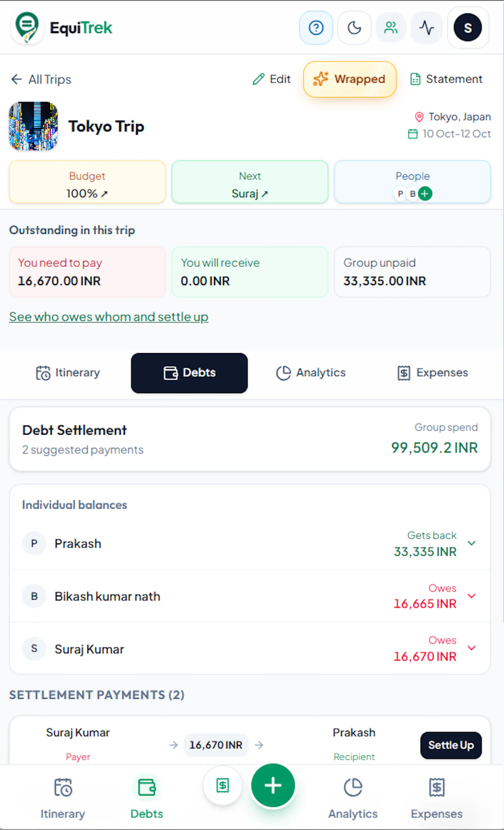This screenshot has height=830, width=504.
Task: Click the You will receive card
Action: (x=250, y=272)
